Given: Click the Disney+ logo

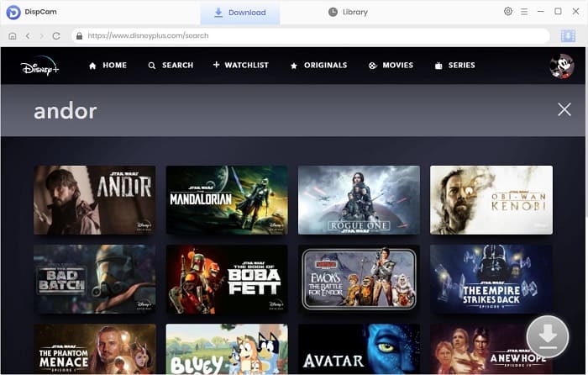Looking at the screenshot, I should 39,66.
